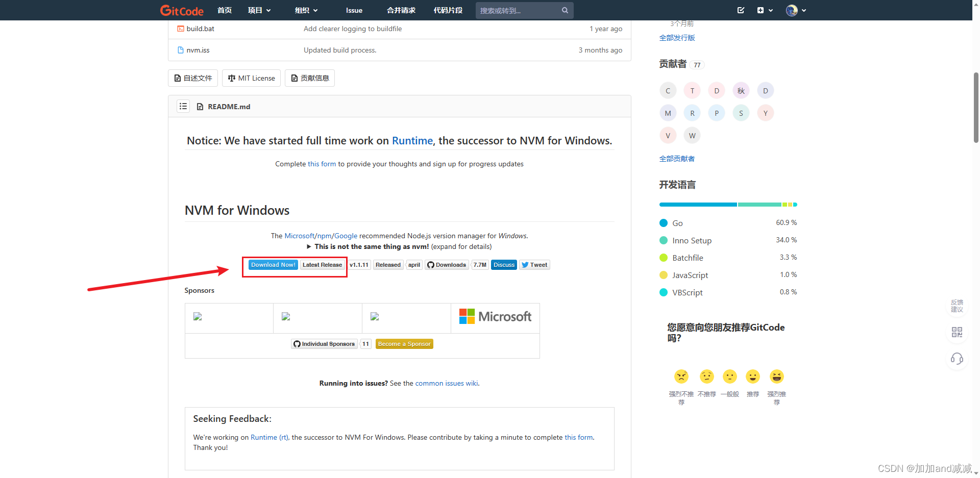Expand the 组织 dropdown menu
Viewport: 980px width, 478px height.
(x=306, y=10)
